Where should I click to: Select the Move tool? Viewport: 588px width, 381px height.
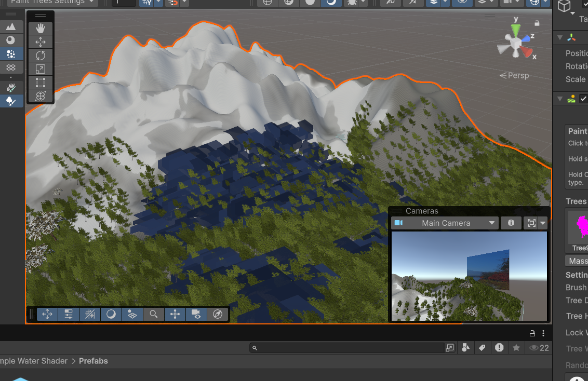(41, 42)
